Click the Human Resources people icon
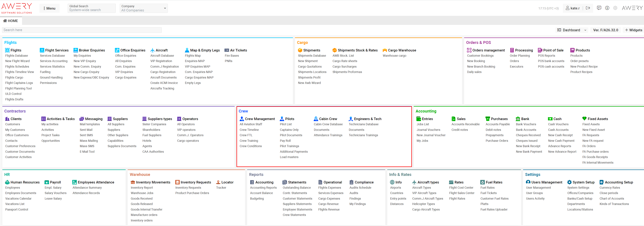This screenshot has height=226, width=644. [7, 182]
